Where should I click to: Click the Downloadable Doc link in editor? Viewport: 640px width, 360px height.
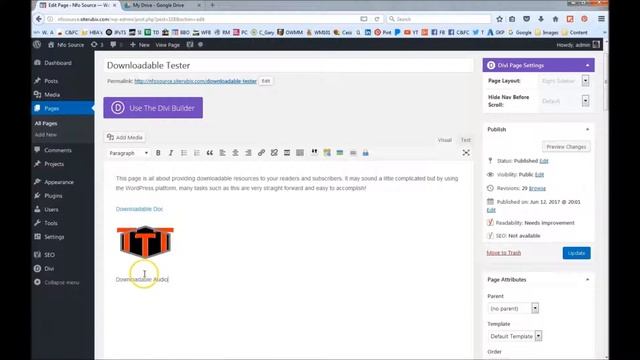coord(139,209)
